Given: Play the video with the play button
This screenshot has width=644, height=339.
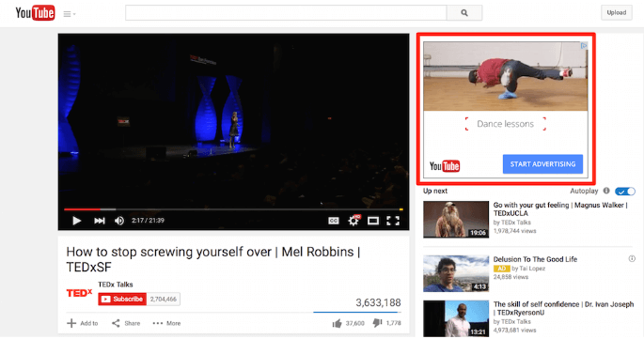Looking at the screenshot, I should point(76,221).
